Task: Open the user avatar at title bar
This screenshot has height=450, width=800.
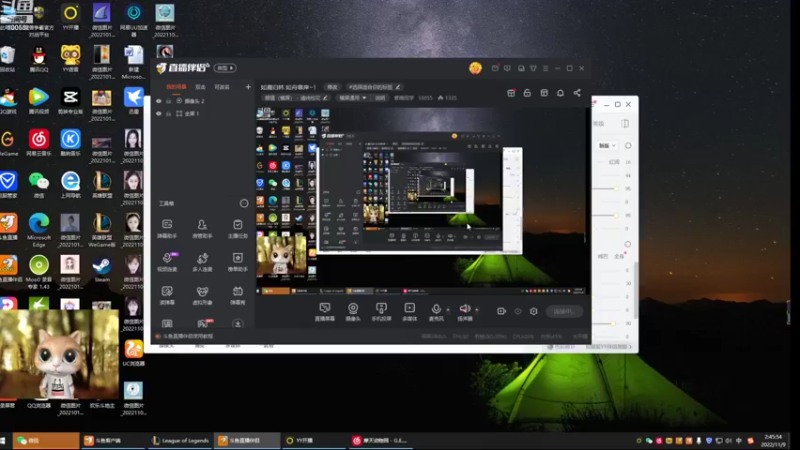Action: [x=475, y=68]
